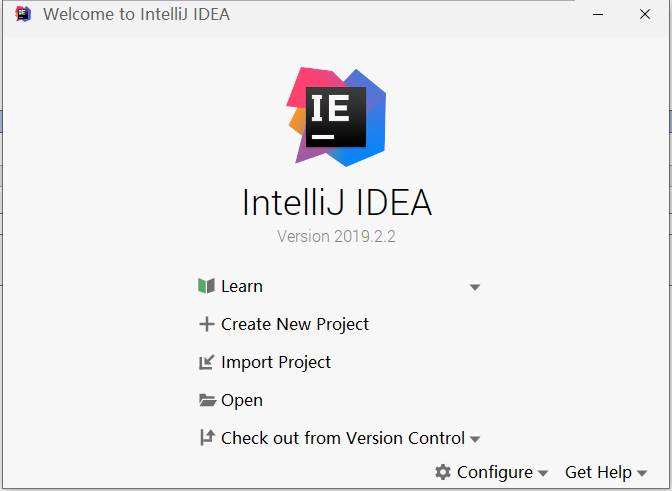
Task: Click the Open text link
Action: point(242,400)
